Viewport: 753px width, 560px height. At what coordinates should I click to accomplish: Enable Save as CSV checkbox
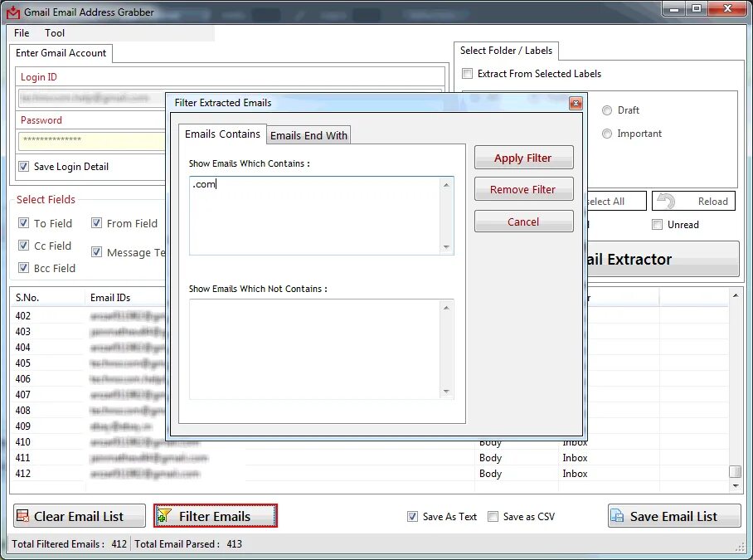click(493, 516)
